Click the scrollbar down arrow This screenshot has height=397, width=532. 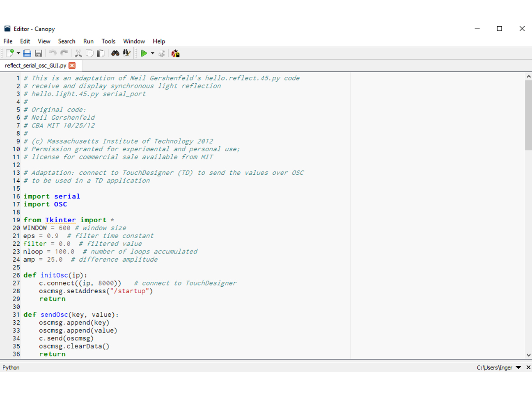(528, 355)
